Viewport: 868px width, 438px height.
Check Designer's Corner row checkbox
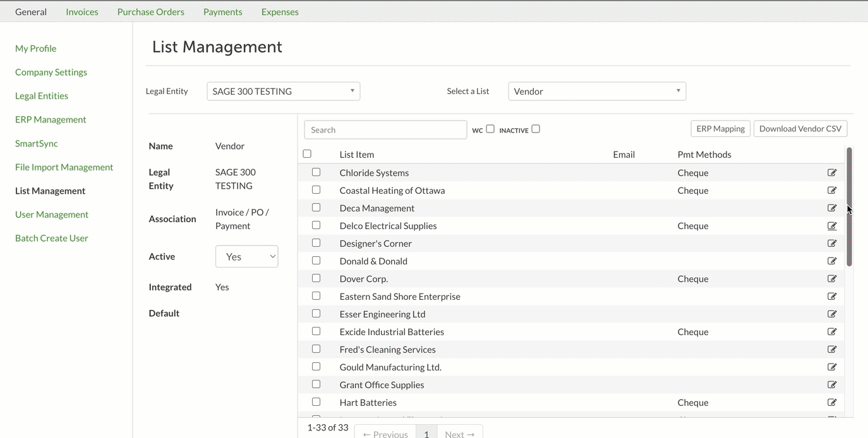tap(316, 242)
